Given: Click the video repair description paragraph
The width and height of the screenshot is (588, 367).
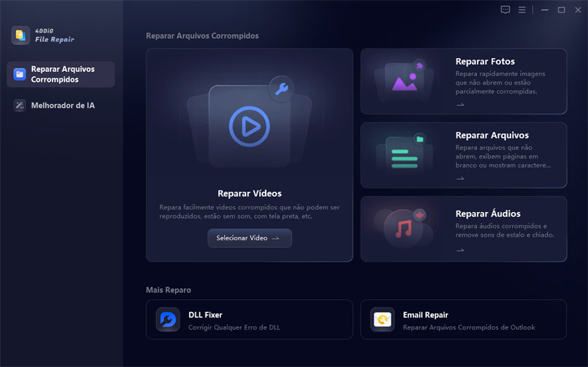Looking at the screenshot, I should click(249, 212).
